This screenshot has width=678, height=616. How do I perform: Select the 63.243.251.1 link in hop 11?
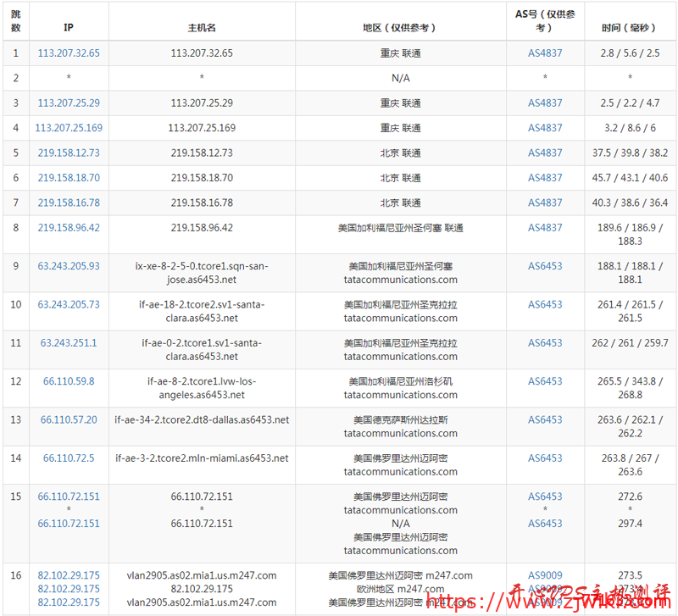pyautogui.click(x=68, y=343)
